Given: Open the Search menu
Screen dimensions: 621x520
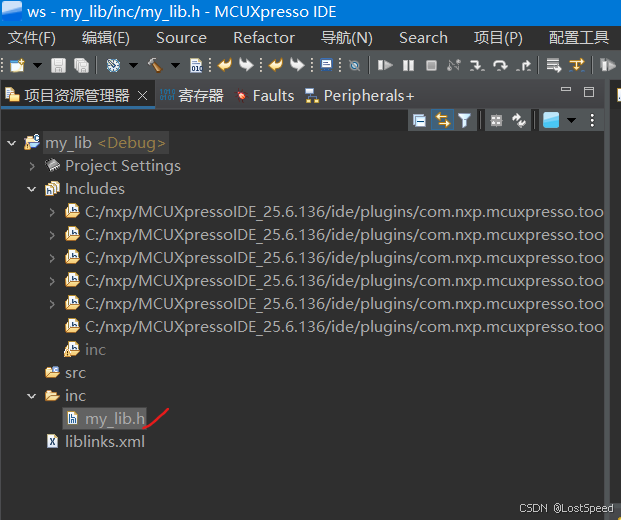Looking at the screenshot, I should coord(423,38).
